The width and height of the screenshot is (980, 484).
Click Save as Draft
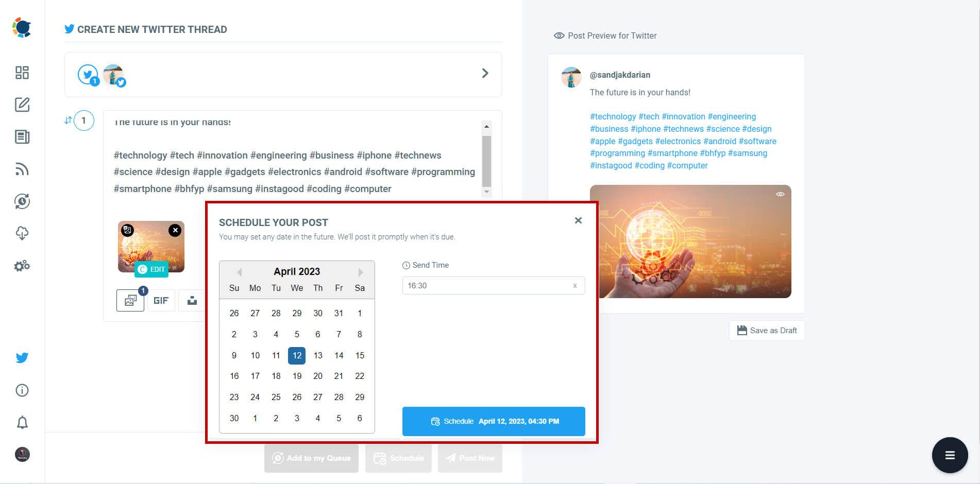767,330
